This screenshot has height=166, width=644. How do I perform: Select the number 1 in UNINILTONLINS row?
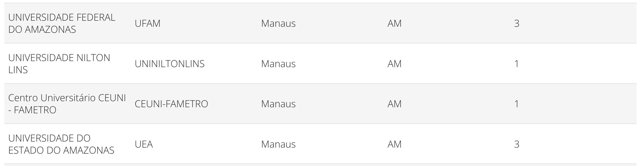[517, 64]
